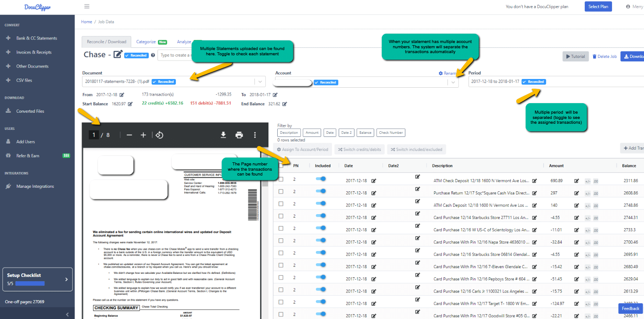Check the box for Scientology purchase row
Viewport: 644px width, 319px height.
pos(281,229)
